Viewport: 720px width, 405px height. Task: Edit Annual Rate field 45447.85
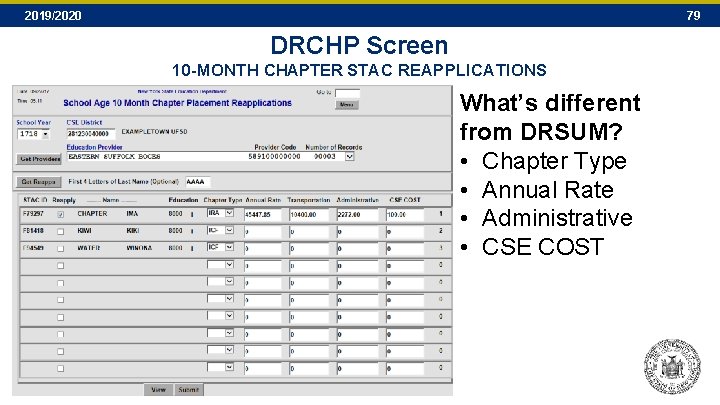click(x=263, y=214)
